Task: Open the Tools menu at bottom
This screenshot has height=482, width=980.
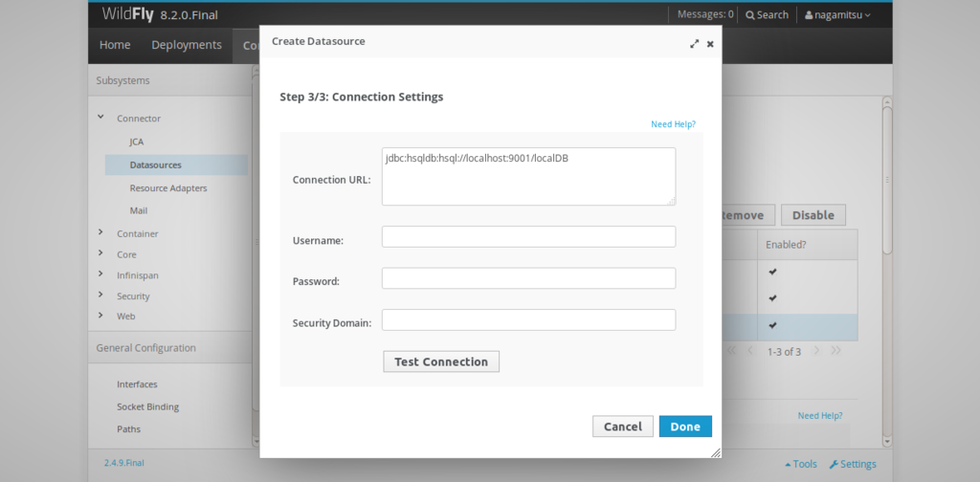Action: (801, 464)
